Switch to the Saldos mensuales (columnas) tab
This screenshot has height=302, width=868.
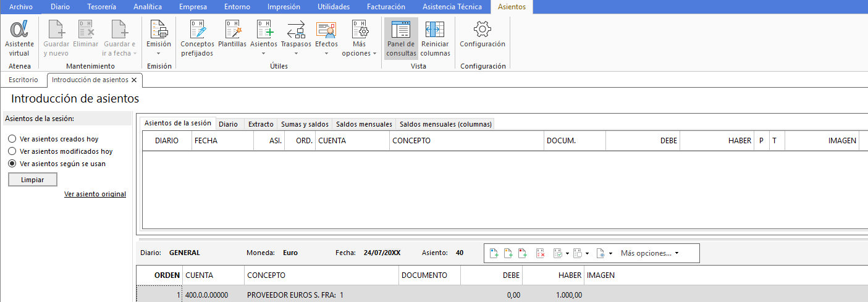point(445,124)
